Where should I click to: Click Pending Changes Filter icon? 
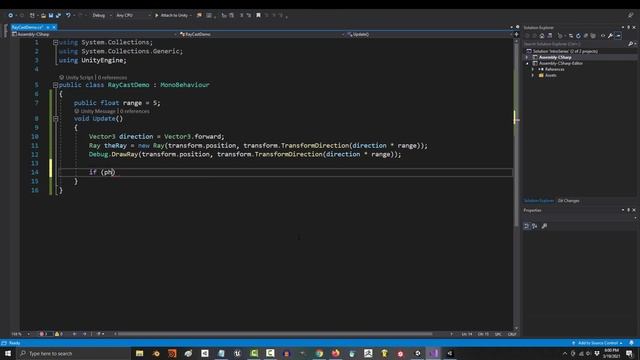click(x=560, y=36)
